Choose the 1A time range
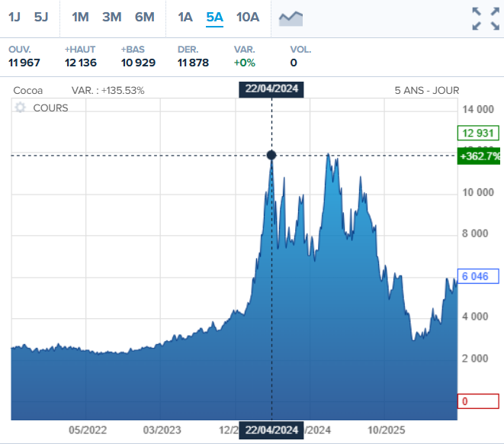 [185, 17]
